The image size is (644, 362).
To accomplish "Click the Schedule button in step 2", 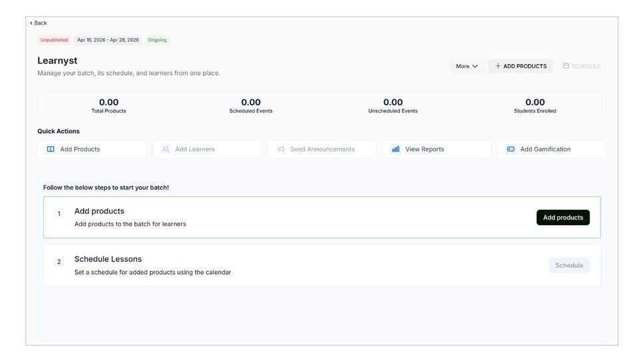I will point(569,265).
